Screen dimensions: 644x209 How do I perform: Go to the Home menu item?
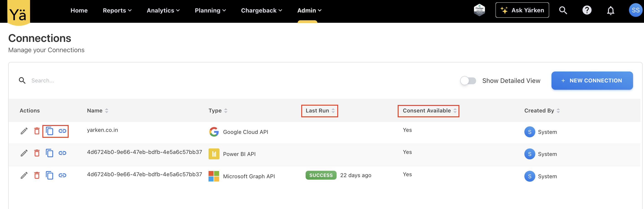point(79,10)
